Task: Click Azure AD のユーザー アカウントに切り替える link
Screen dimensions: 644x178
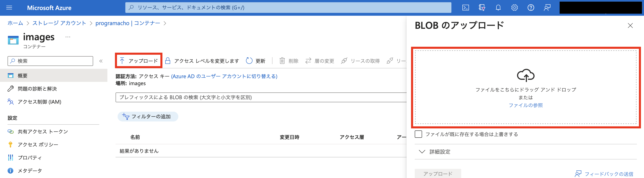Action: [x=224, y=76]
